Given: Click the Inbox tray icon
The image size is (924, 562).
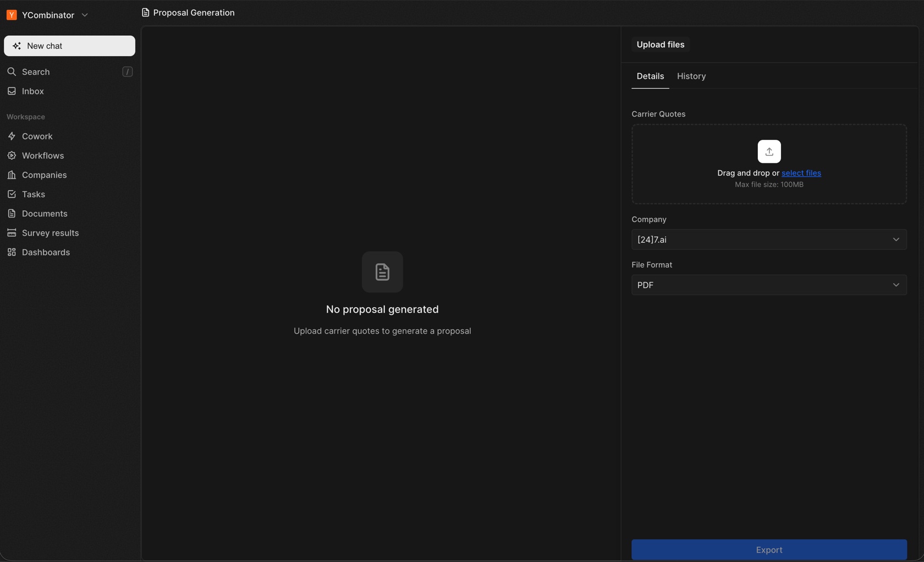Looking at the screenshot, I should 12,91.
